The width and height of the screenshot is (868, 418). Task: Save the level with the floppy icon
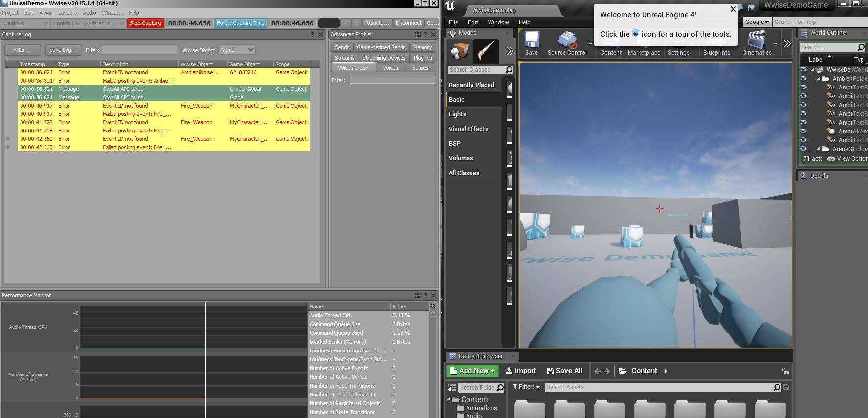pos(532,43)
